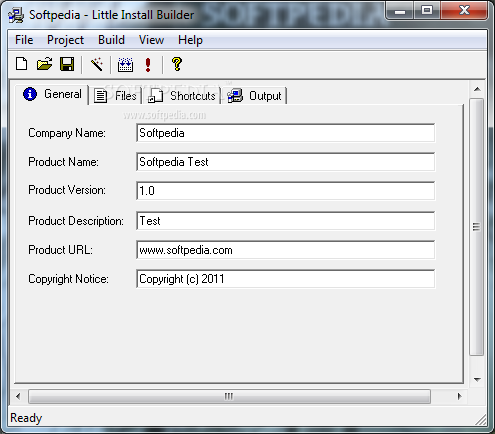495x434 pixels.
Task: Switch to the Files tab
Action: [x=115, y=96]
